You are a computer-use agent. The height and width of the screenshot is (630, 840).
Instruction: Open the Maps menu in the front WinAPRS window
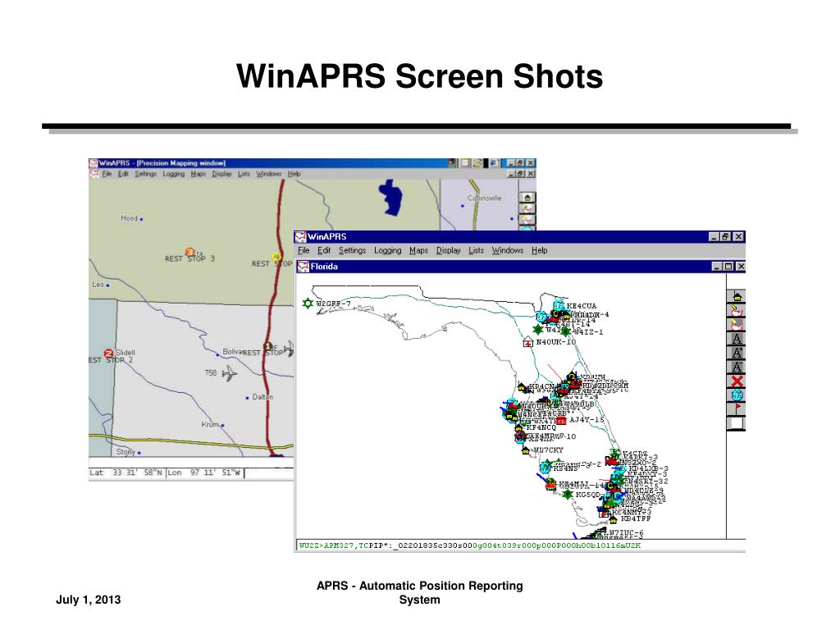(x=419, y=250)
